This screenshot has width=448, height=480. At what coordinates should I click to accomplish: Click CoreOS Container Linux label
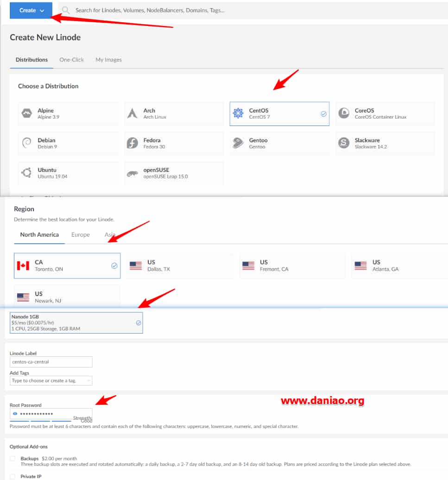coord(380,117)
